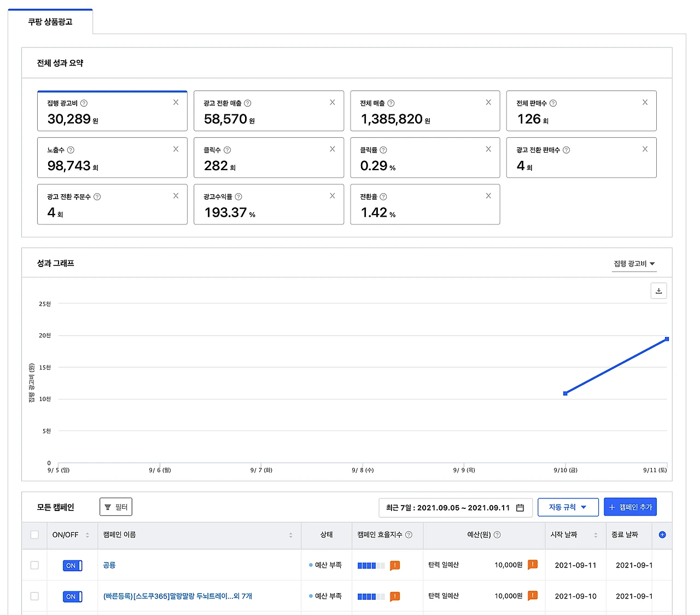
Task: Add a table column with the blue plus icon
Action: (662, 535)
